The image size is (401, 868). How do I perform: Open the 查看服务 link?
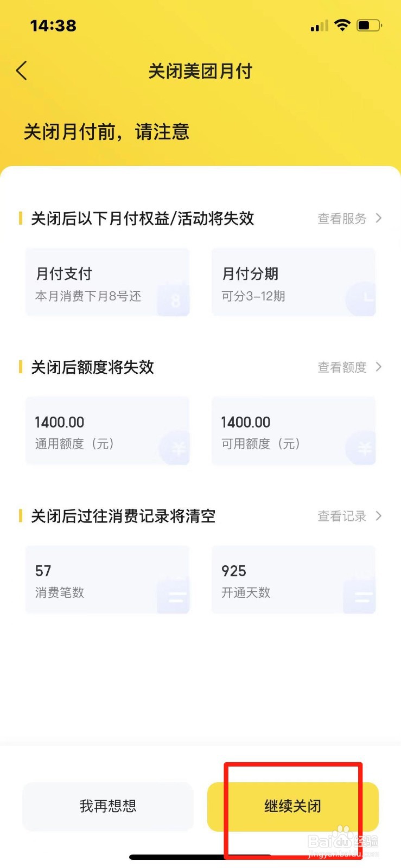pyautogui.click(x=342, y=219)
